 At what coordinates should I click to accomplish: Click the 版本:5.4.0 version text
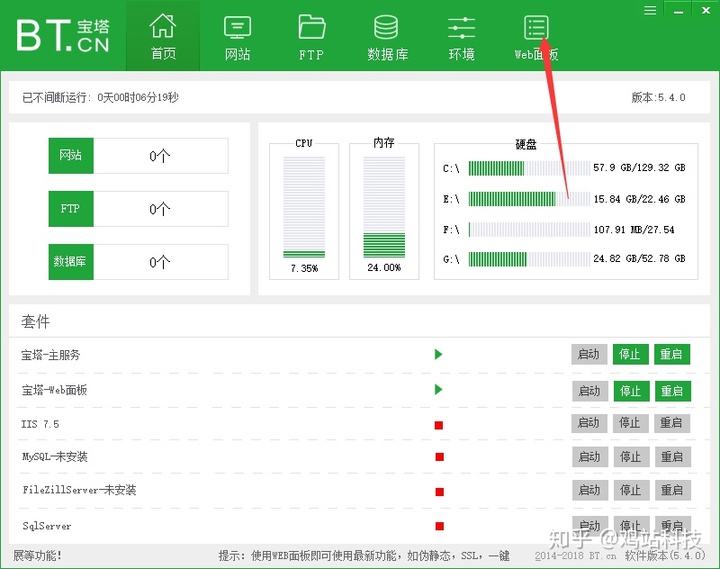[658, 97]
